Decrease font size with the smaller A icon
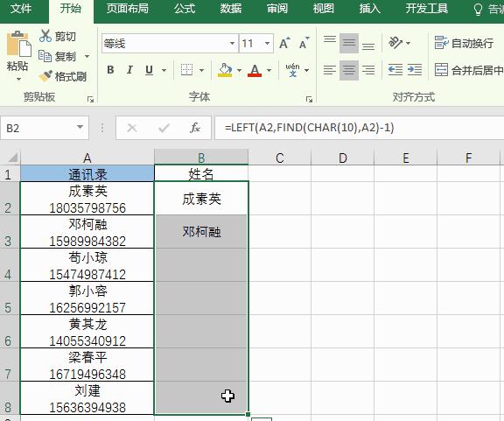 [304, 43]
